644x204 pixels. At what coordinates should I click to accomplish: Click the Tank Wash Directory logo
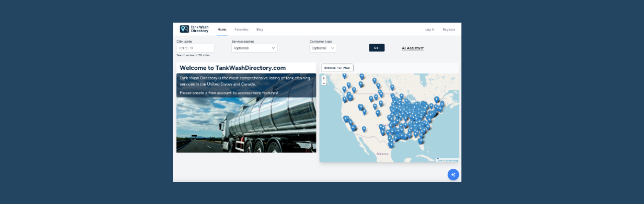(194, 29)
